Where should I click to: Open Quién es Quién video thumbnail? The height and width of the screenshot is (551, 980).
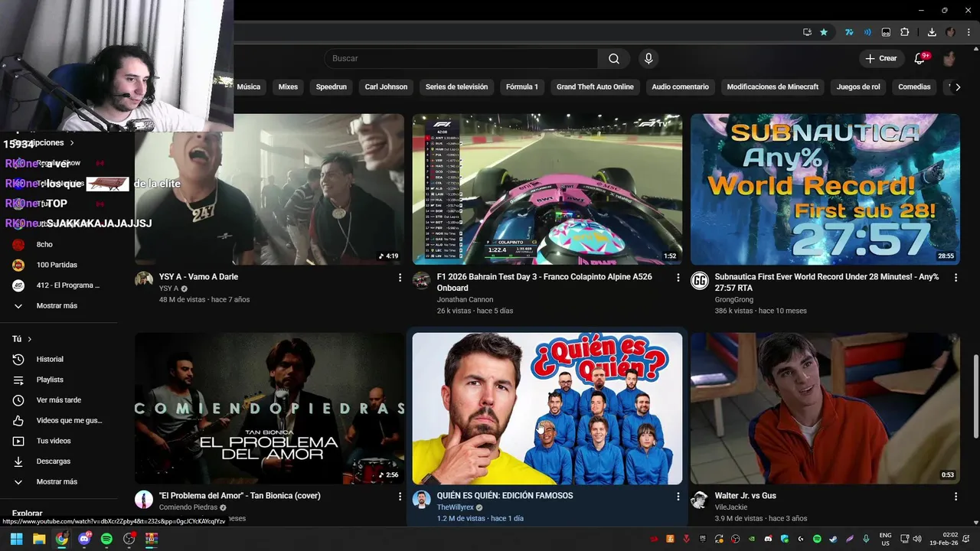[547, 408]
